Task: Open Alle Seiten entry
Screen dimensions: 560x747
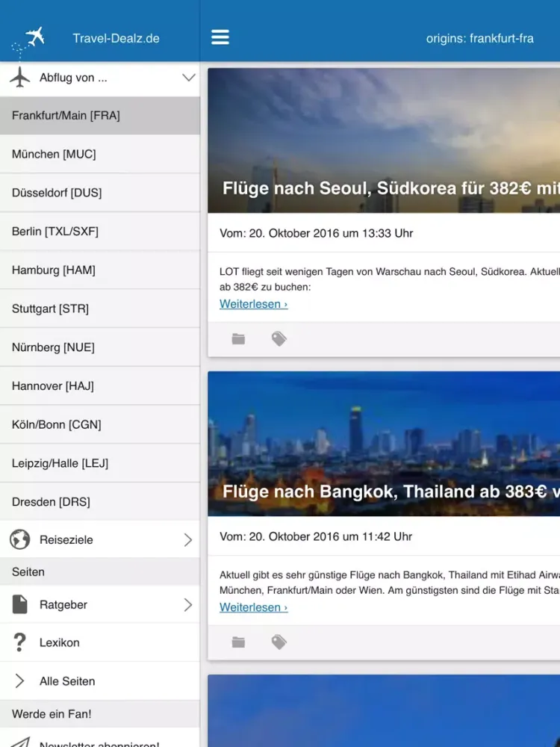Action: coord(100,681)
